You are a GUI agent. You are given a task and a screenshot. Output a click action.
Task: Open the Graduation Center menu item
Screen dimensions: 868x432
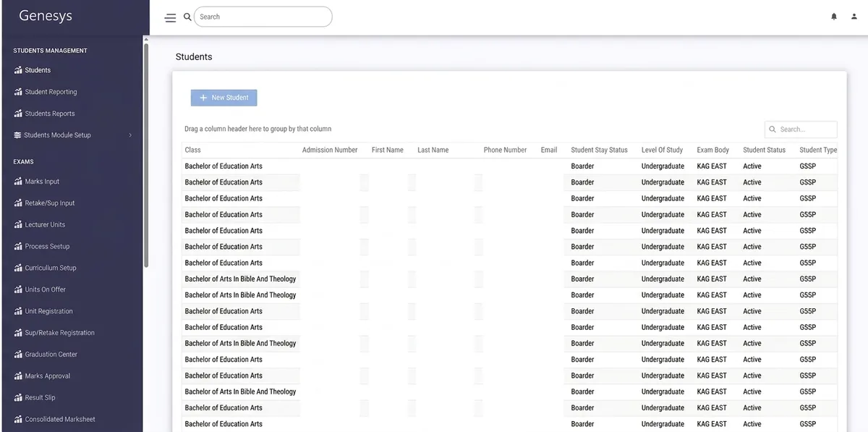51,355
